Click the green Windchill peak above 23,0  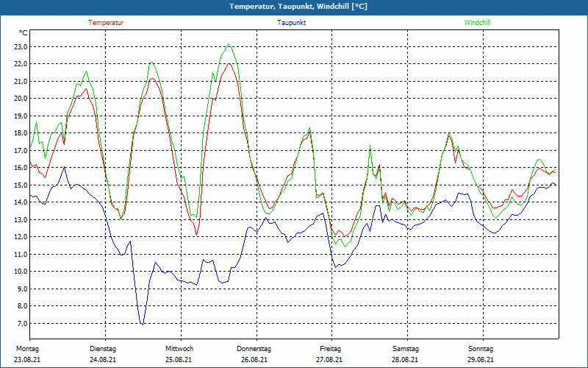pos(229,44)
